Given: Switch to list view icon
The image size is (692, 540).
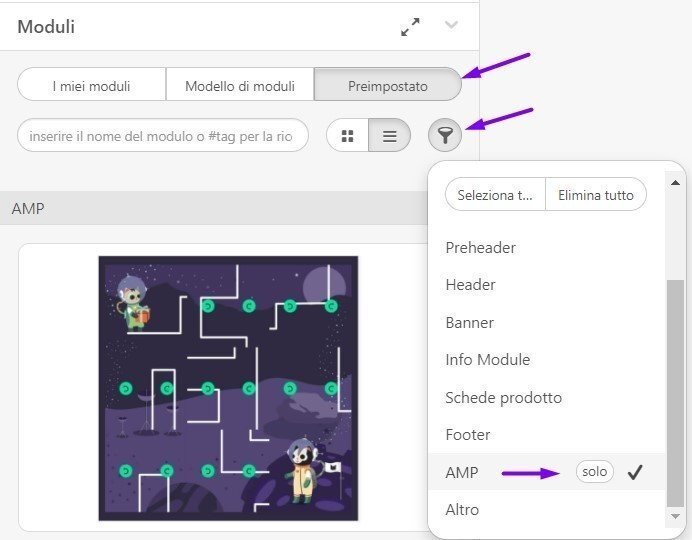Looking at the screenshot, I should pyautogui.click(x=390, y=136).
